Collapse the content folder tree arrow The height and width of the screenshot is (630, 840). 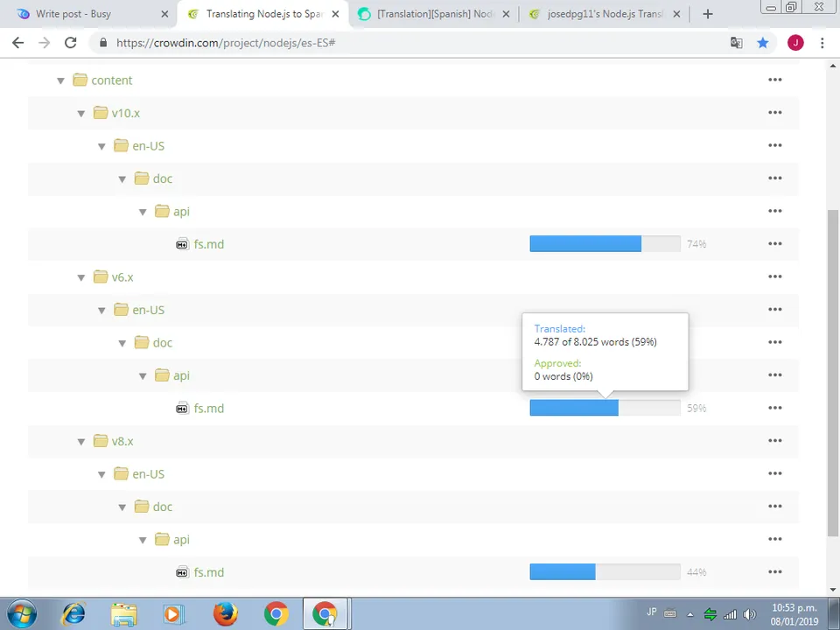(60, 80)
